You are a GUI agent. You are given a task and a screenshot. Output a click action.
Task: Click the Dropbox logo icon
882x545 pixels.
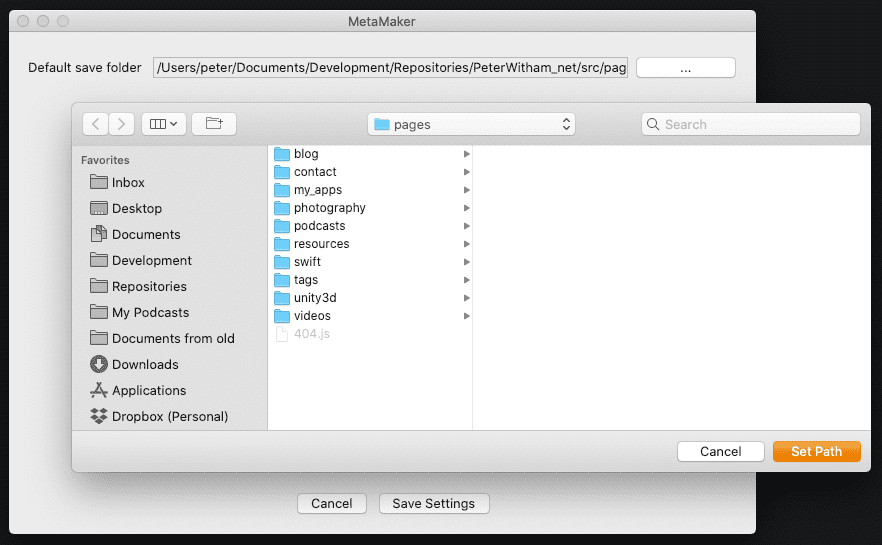(x=99, y=416)
